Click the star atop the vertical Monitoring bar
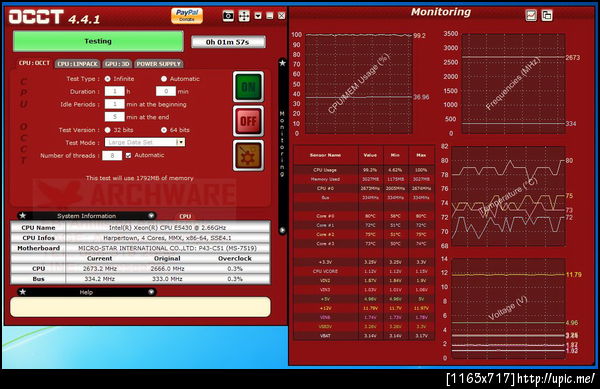 [x=282, y=63]
